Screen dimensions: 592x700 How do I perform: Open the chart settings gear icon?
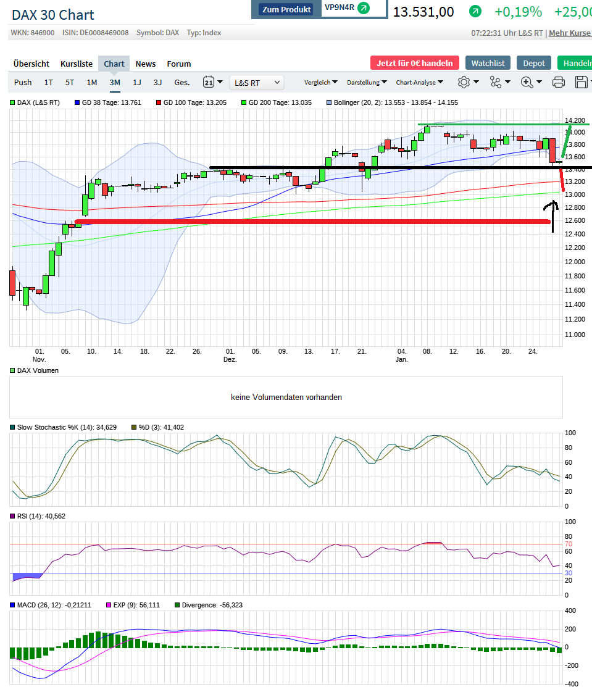coord(464,81)
